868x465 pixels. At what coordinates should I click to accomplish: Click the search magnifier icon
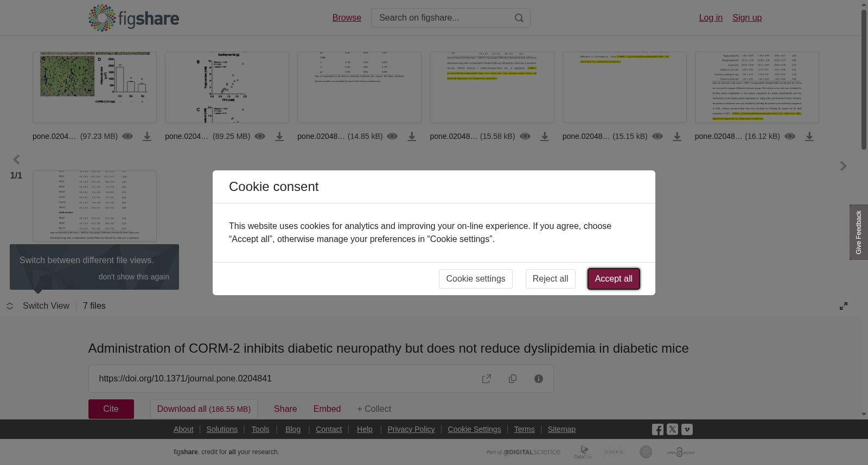(519, 18)
